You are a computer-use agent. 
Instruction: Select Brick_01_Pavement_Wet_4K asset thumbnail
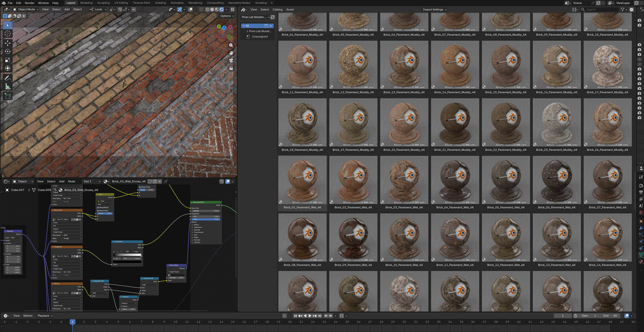302,180
